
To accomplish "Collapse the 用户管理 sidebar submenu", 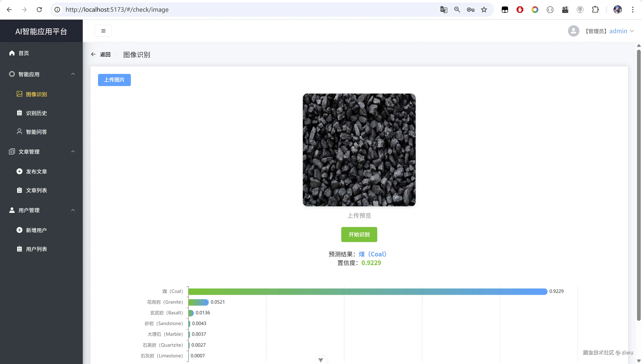I will tap(73, 210).
